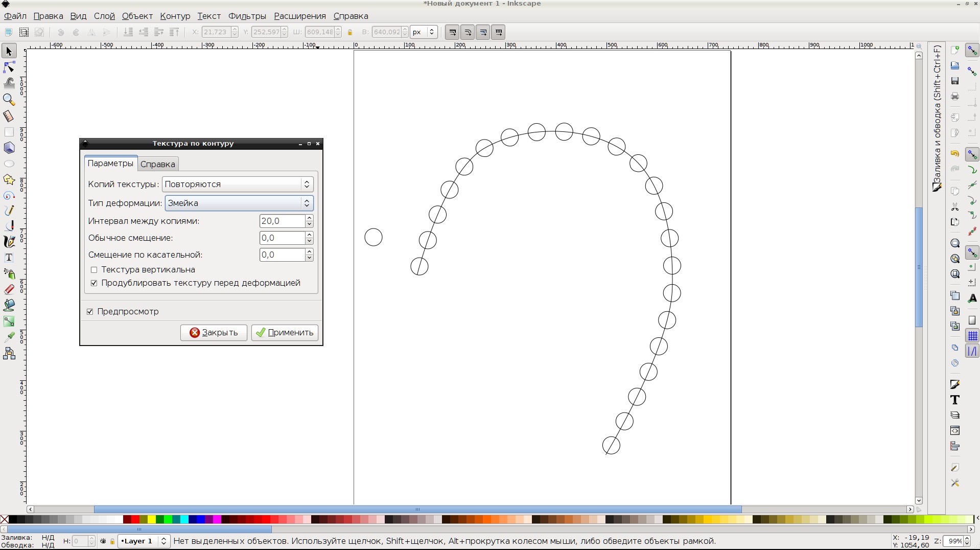Image resolution: width=980 pixels, height=550 pixels.
Task: Choose the Dropper color picker tool
Action: coord(9,337)
